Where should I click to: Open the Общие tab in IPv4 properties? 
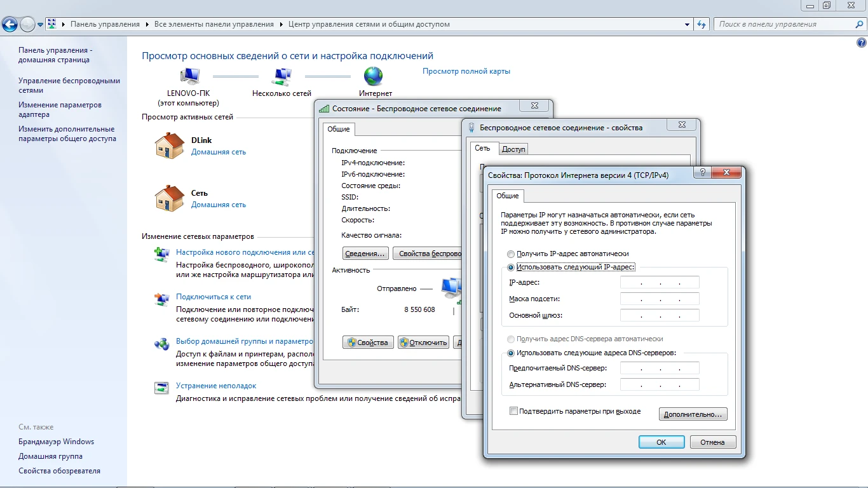[508, 196]
